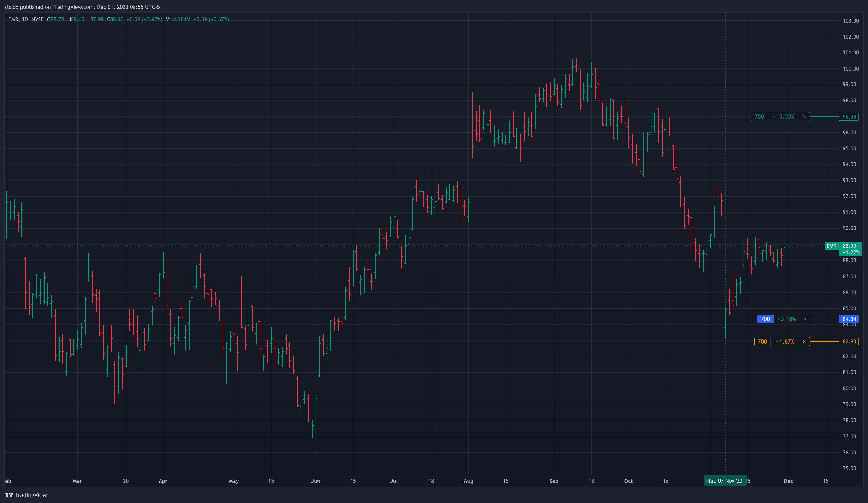Click the 84.34 price tag on the axis
The image size is (868, 503).
[x=849, y=319]
